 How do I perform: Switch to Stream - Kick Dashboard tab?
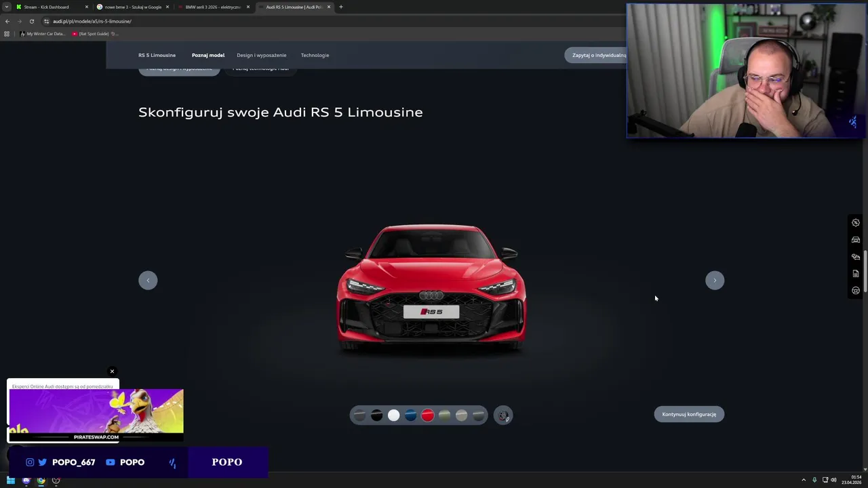[x=52, y=7]
